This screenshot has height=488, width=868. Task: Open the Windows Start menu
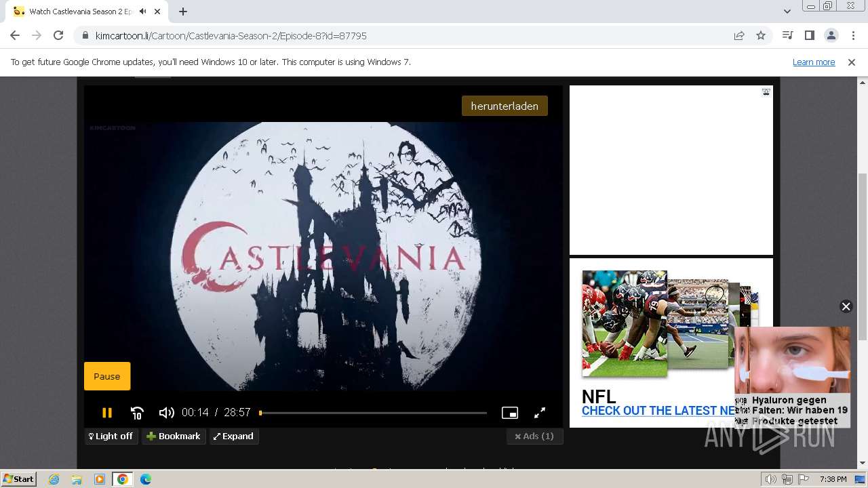pos(19,479)
